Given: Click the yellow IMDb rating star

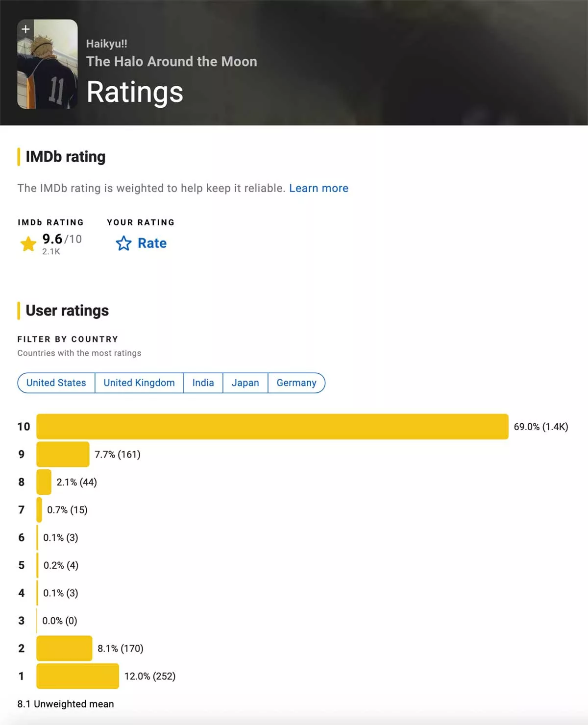Looking at the screenshot, I should coord(28,243).
